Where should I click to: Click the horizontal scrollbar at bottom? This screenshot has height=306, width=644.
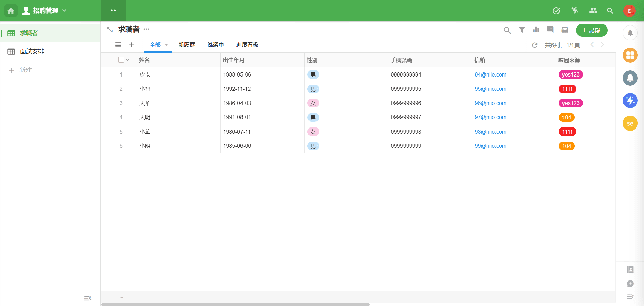(x=235, y=305)
